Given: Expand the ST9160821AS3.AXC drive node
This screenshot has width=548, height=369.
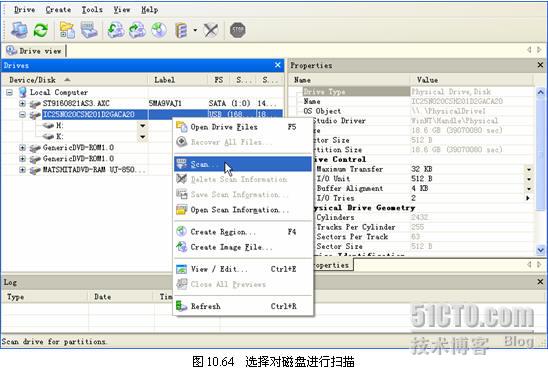Looking at the screenshot, I should click(x=22, y=103).
